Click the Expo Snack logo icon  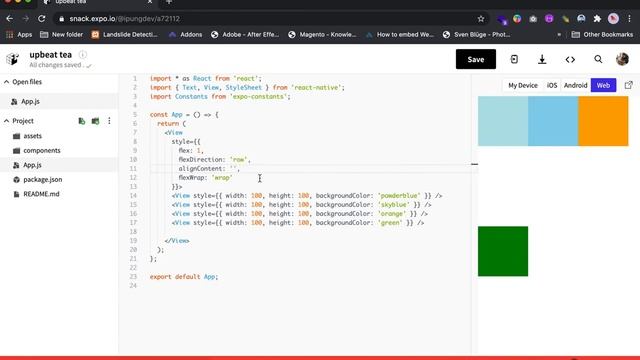(x=12, y=59)
